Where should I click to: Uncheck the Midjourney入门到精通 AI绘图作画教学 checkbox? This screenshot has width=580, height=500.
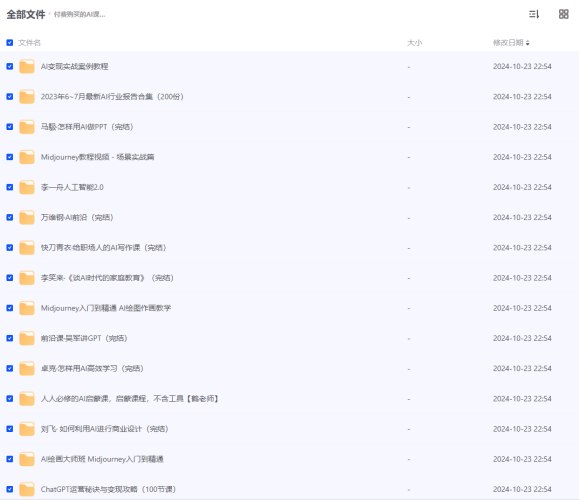[10, 308]
